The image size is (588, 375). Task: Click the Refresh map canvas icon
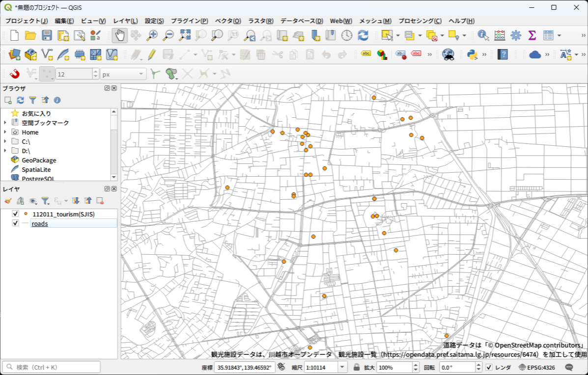(363, 35)
